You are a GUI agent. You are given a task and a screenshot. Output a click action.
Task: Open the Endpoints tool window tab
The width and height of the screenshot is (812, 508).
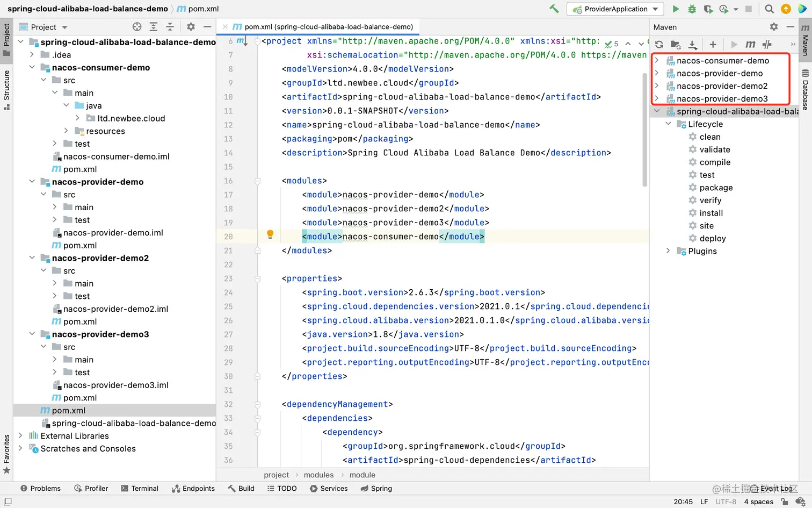click(x=193, y=488)
